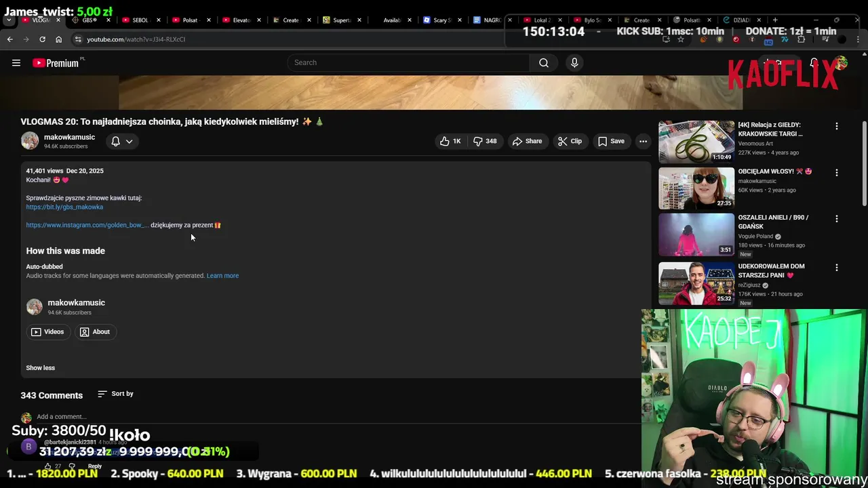The image size is (868, 488).
Task: Open YouTube account avatar in header
Action: pos(841,63)
